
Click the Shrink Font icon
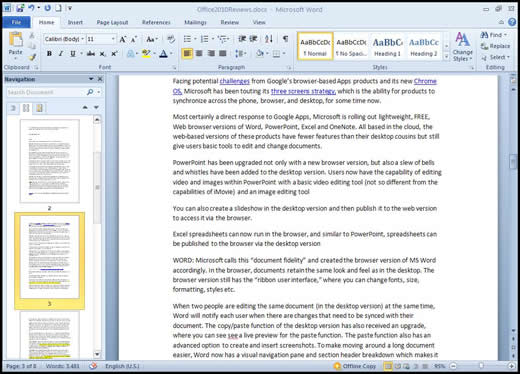pos(134,39)
